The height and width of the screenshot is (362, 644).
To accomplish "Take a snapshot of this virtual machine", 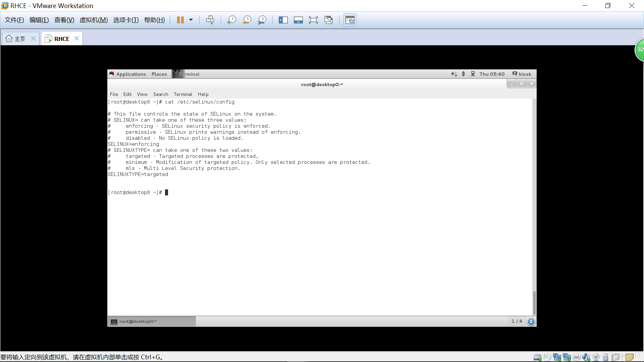I will 231,20.
